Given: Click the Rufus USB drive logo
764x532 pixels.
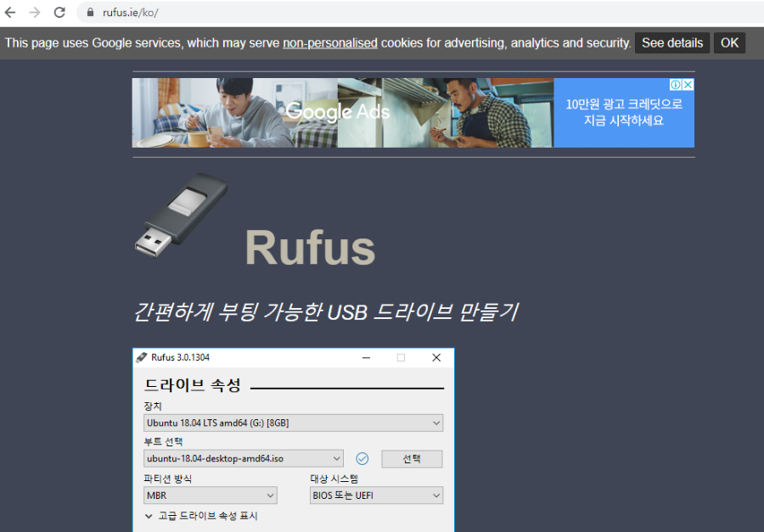Looking at the screenshot, I should [x=182, y=215].
